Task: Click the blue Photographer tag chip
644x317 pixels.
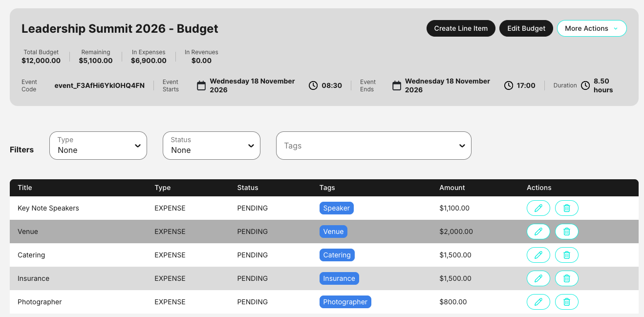Action: [345, 302]
